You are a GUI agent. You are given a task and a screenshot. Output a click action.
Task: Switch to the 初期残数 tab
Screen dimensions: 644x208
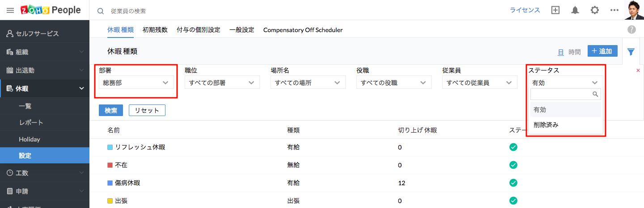click(155, 30)
